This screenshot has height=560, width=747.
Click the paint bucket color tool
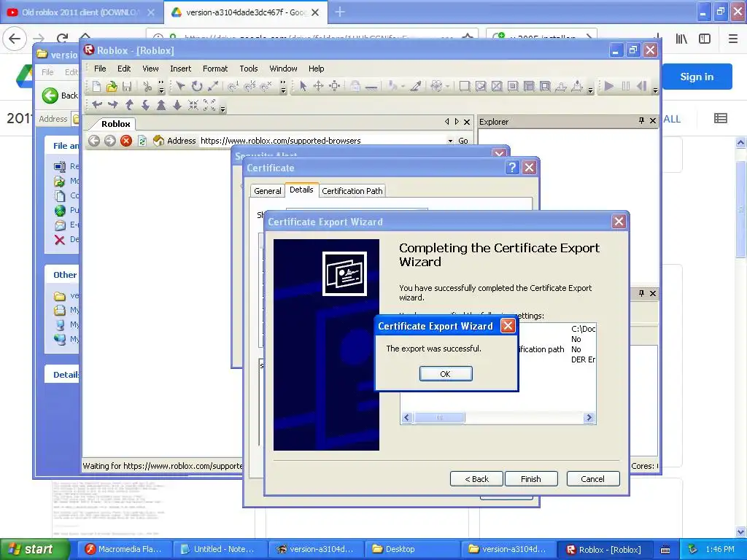pyautogui.click(x=392, y=86)
